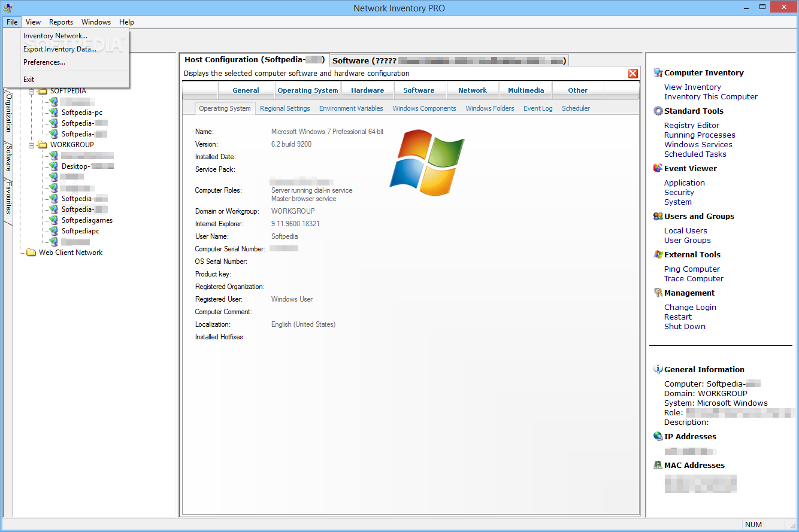
Task: Click the computer icon beside Softpediagames
Action: (53, 220)
